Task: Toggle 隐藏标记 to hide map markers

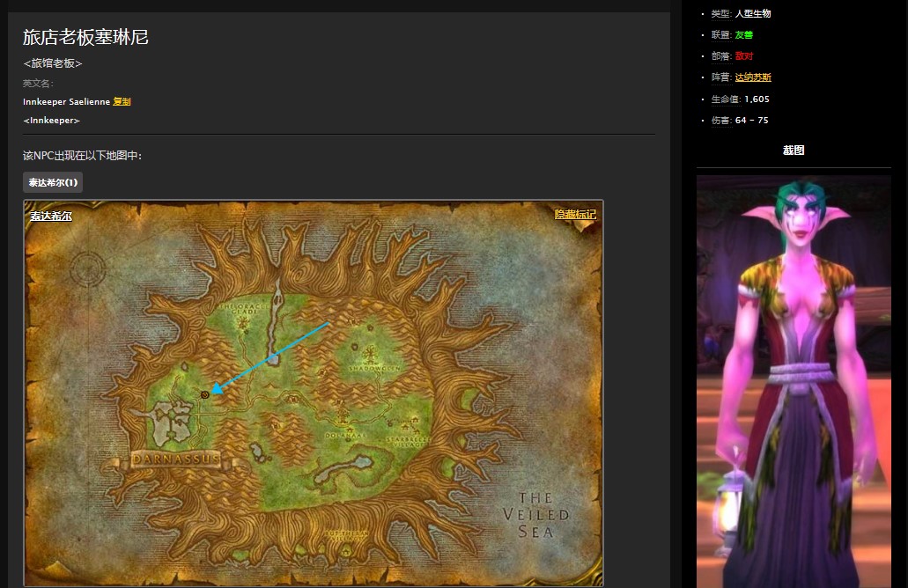Action: click(x=574, y=215)
